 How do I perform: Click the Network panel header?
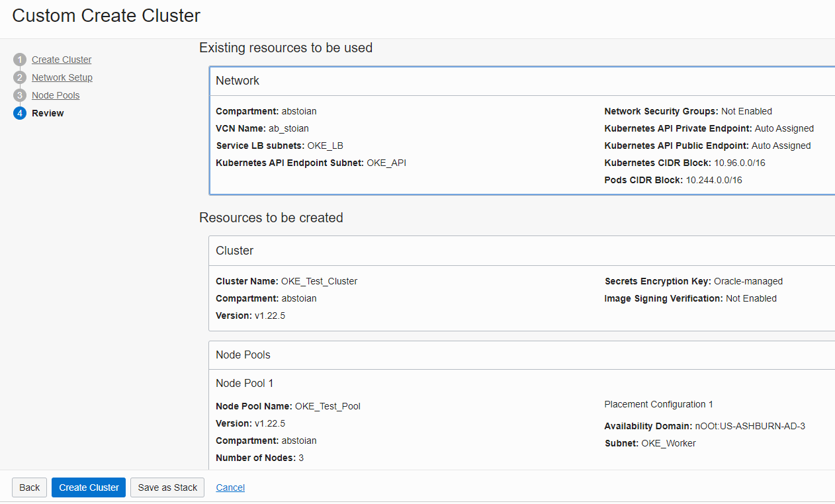[x=238, y=81]
